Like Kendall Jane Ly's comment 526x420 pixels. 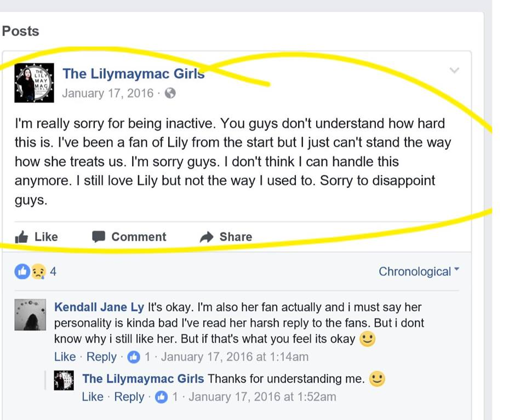pos(65,357)
